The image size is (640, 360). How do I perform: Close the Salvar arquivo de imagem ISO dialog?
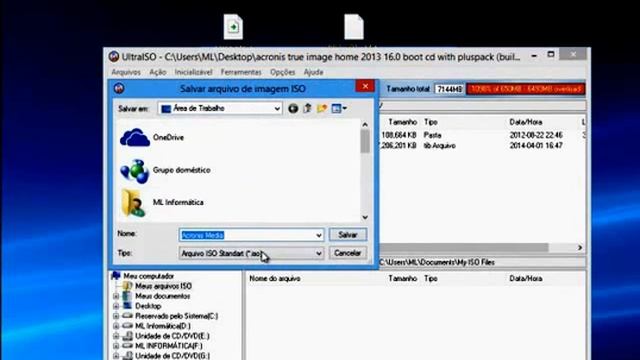point(365,86)
